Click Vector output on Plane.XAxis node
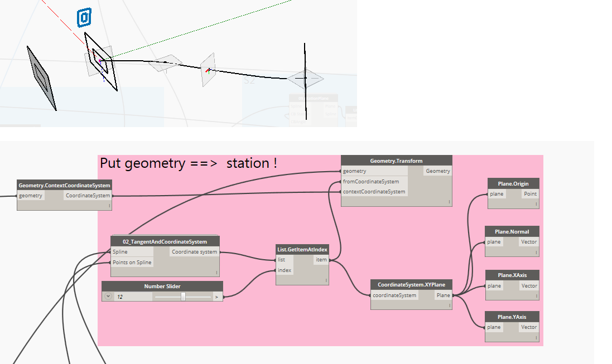This screenshot has width=612, height=364. 529,286
